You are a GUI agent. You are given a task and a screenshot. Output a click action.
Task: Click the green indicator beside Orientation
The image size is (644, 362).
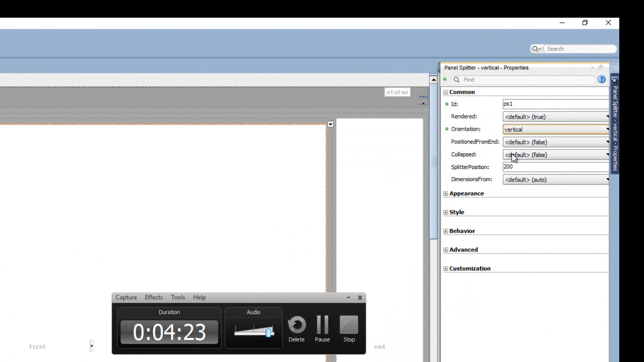pyautogui.click(x=447, y=129)
